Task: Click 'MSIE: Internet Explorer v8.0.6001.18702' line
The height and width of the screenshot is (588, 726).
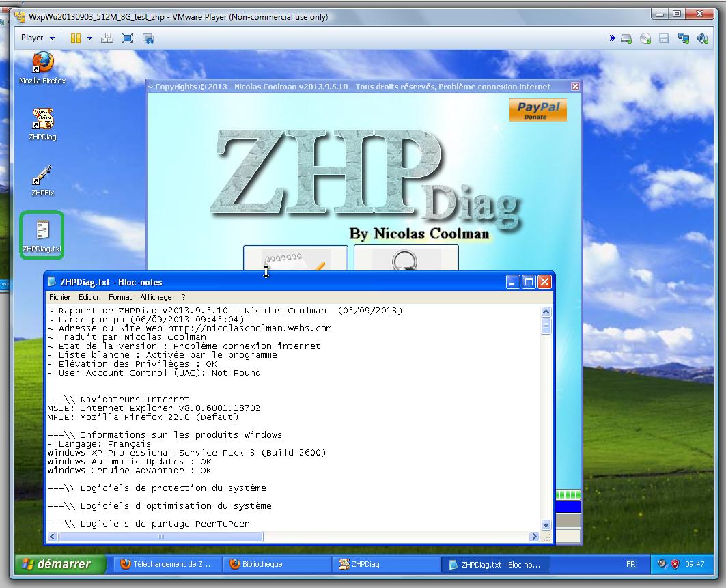Action: pos(154,408)
